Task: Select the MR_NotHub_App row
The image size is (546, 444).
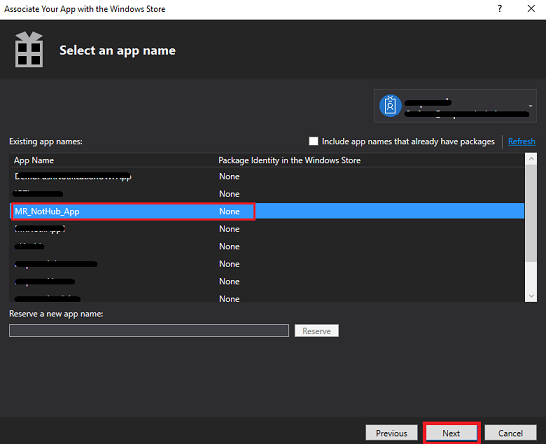Action: pos(267,211)
